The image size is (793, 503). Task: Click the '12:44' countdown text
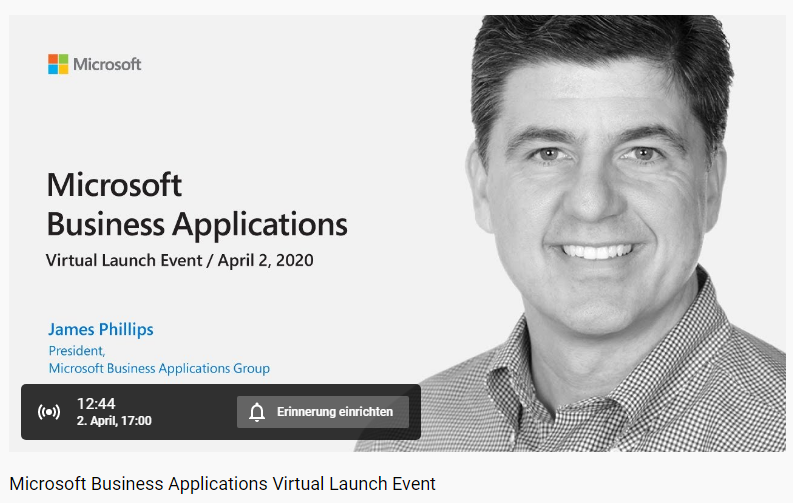(x=96, y=403)
